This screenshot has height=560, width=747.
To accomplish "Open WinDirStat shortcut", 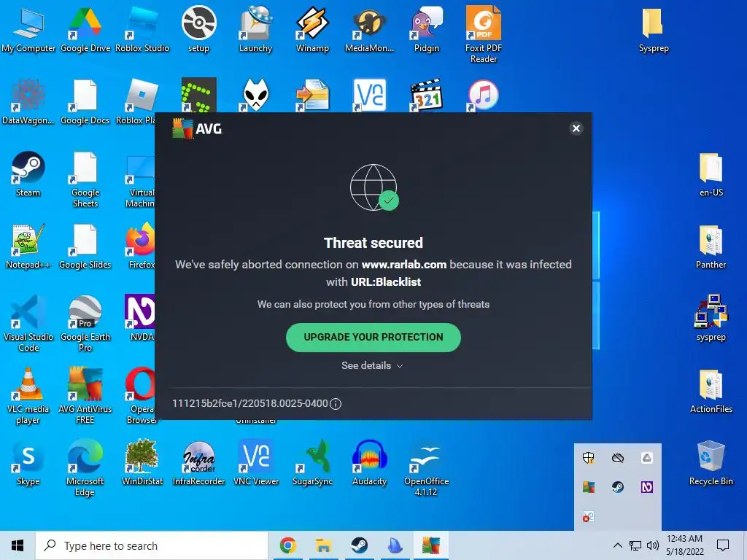I will coord(142,463).
